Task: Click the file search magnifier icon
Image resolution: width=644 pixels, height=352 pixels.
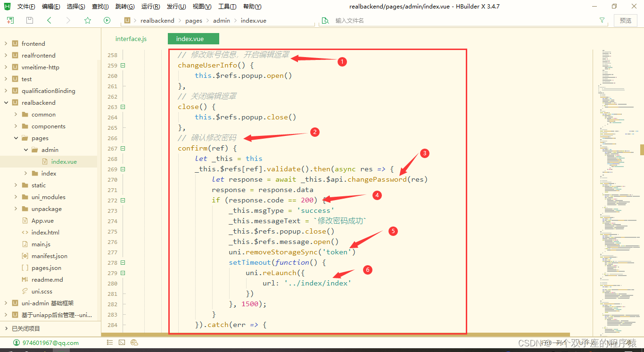Action: (325, 20)
